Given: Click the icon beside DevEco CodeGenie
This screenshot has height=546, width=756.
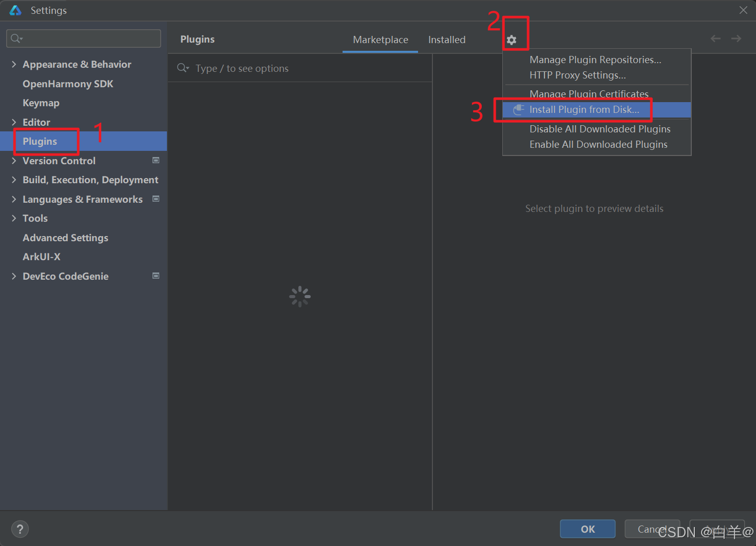Looking at the screenshot, I should (x=156, y=276).
